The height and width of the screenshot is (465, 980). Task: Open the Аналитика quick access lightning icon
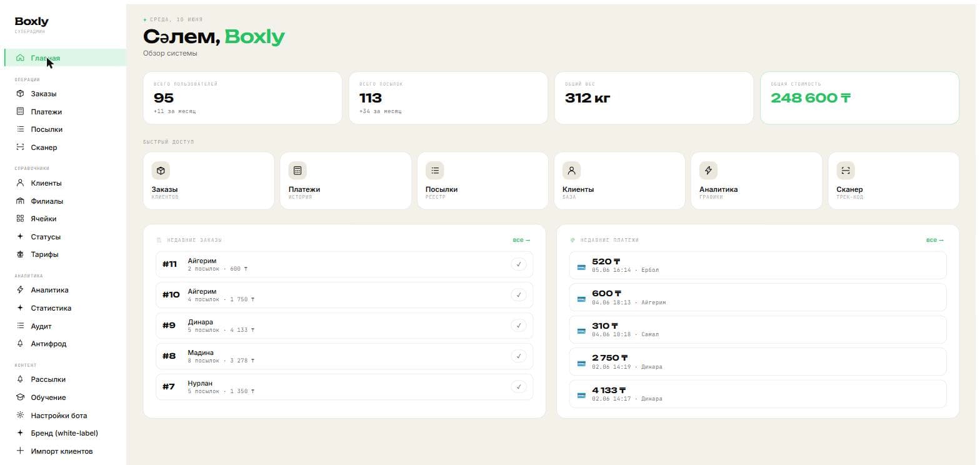pos(708,171)
